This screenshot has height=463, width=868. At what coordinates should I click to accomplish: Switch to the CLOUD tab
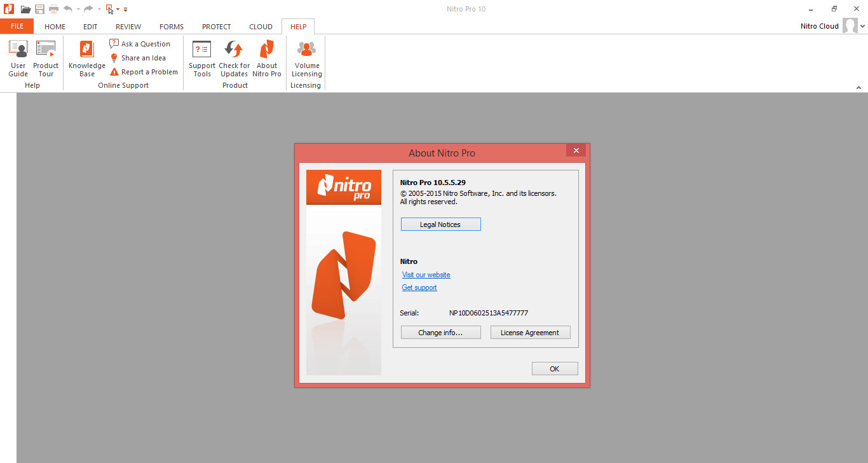tap(261, 27)
